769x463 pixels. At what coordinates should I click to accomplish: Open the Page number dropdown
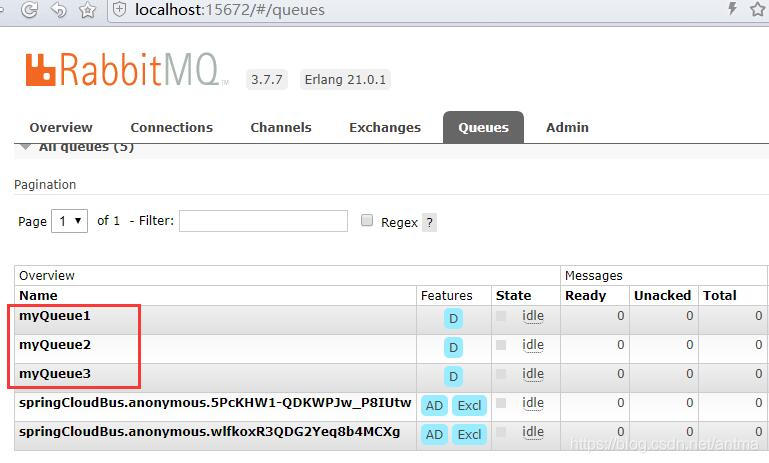pyautogui.click(x=72, y=221)
